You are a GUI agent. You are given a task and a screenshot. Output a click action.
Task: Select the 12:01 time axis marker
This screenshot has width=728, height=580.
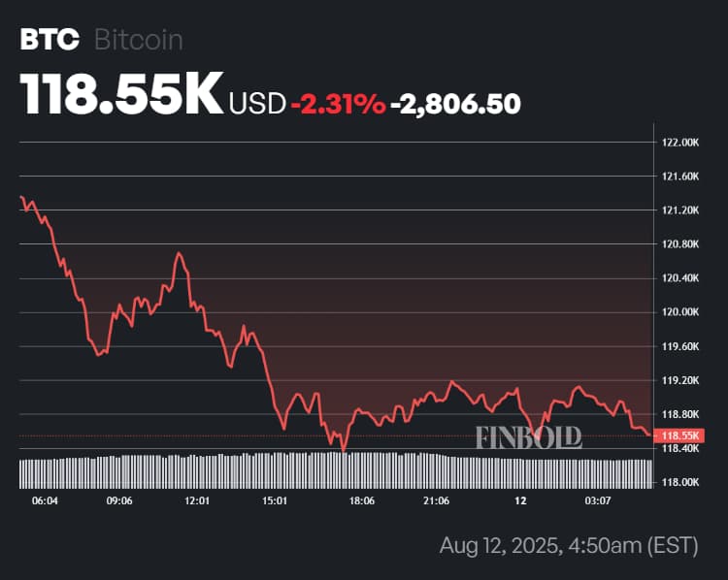click(197, 500)
